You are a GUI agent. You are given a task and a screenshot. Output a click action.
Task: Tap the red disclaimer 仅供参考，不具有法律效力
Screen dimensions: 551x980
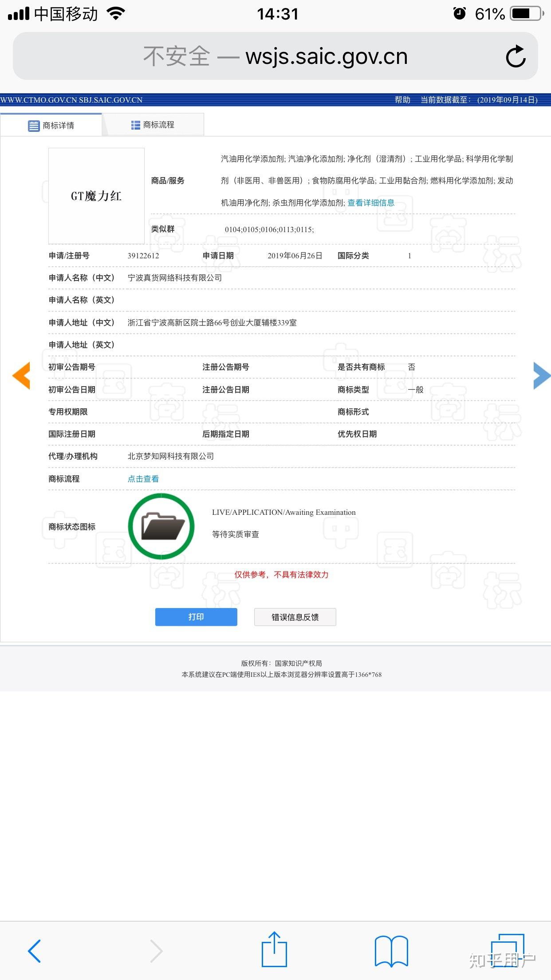point(281,575)
